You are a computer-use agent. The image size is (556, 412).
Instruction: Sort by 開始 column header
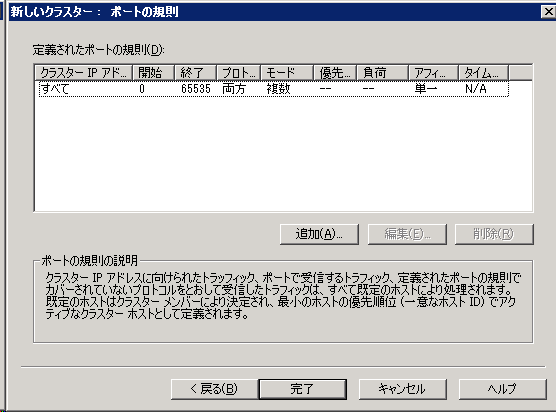click(153, 73)
